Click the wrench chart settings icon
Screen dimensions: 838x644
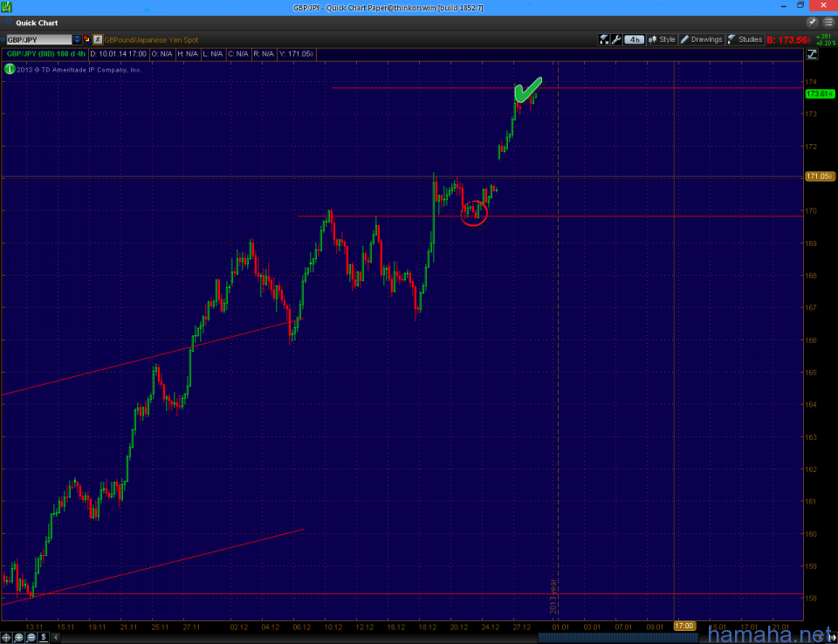pyautogui.click(x=616, y=39)
